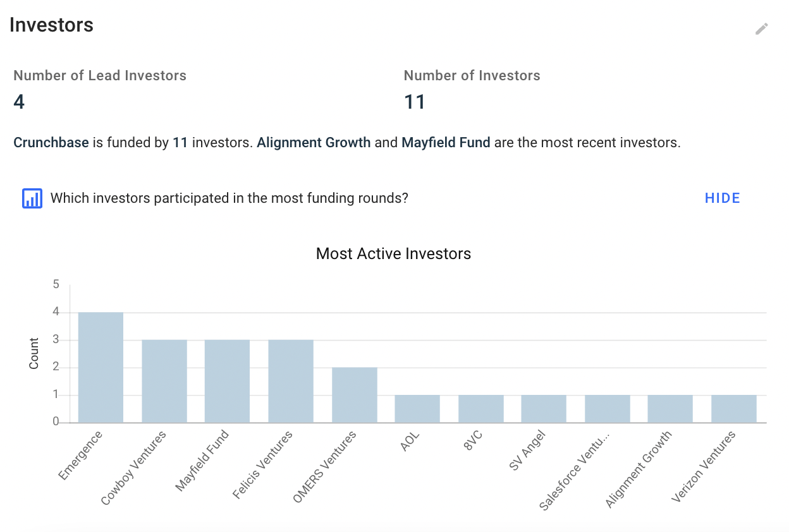The image size is (789, 532).
Task: Click the Number of Investors value
Action: tap(415, 102)
